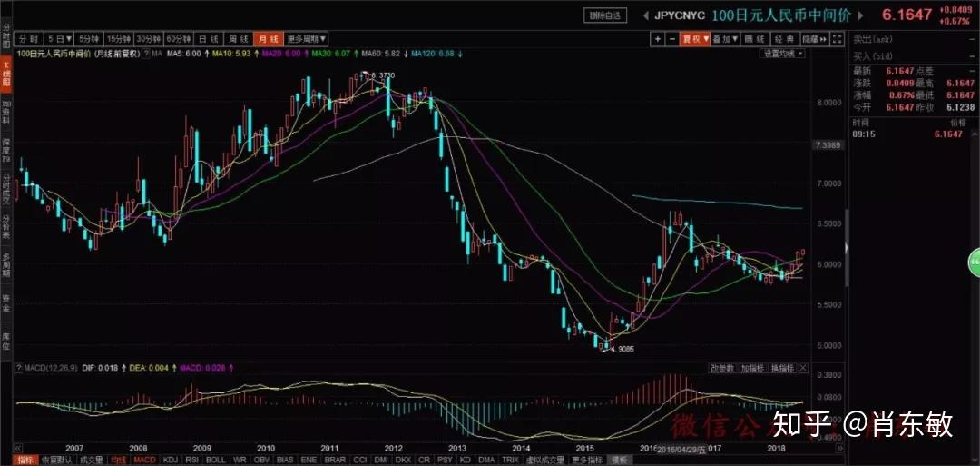This screenshot has width=980, height=466.
Task: Select the BOLL indicator tab
Action: [216, 460]
